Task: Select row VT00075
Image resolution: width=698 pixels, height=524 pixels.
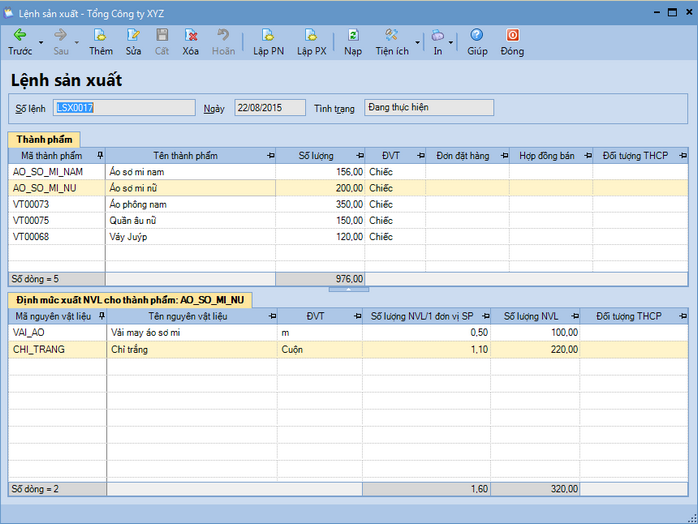Action: [348, 220]
